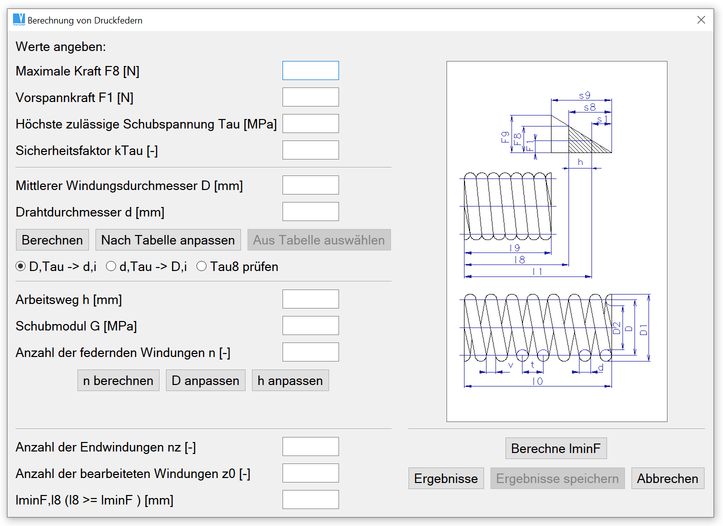Focus the Anzahl der Endwindungen nz field
723x526 pixels.
(x=310, y=447)
